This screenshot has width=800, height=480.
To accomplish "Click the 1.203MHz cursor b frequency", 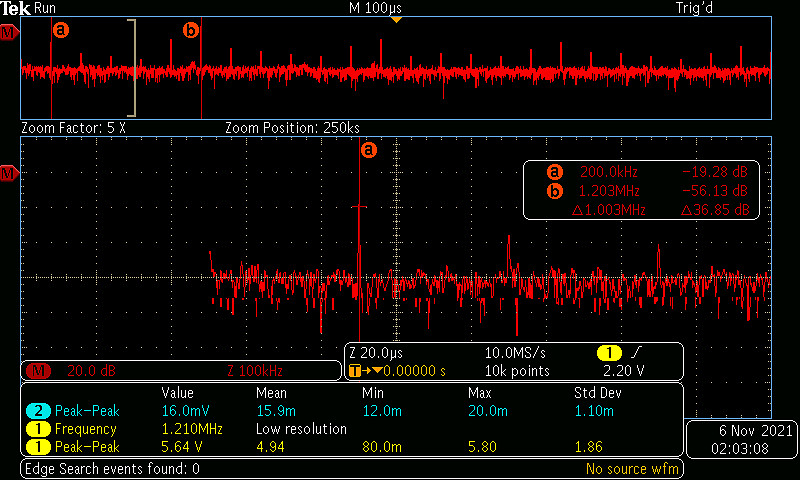I will click(609, 191).
